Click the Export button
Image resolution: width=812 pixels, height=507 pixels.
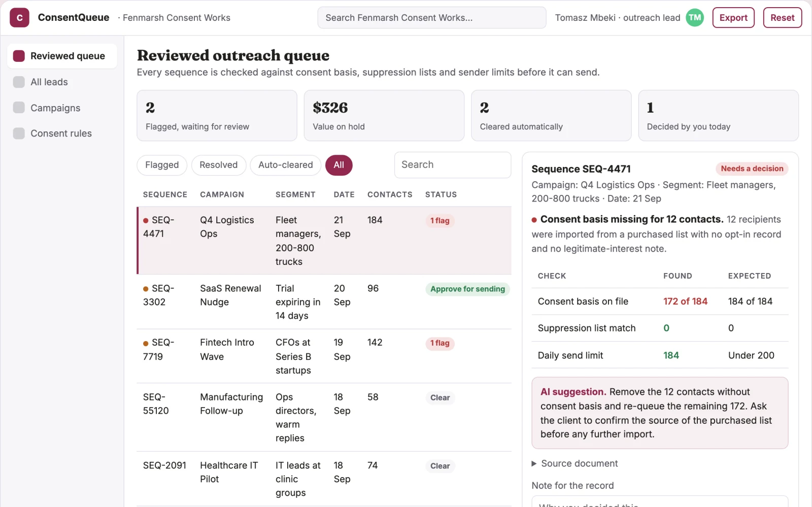tap(733, 18)
